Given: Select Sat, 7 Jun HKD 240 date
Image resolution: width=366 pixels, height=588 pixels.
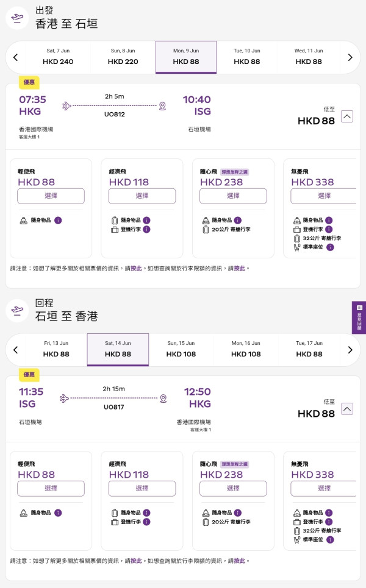Looking at the screenshot, I should (58, 57).
